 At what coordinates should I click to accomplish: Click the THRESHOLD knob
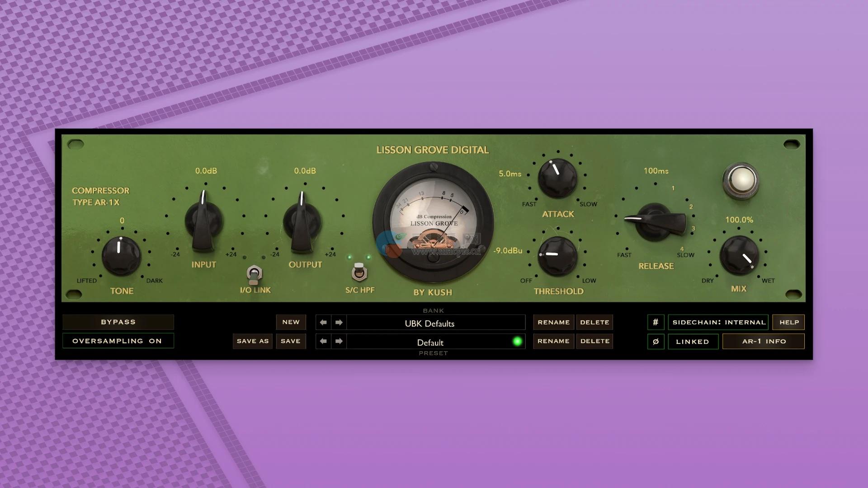[x=557, y=256]
